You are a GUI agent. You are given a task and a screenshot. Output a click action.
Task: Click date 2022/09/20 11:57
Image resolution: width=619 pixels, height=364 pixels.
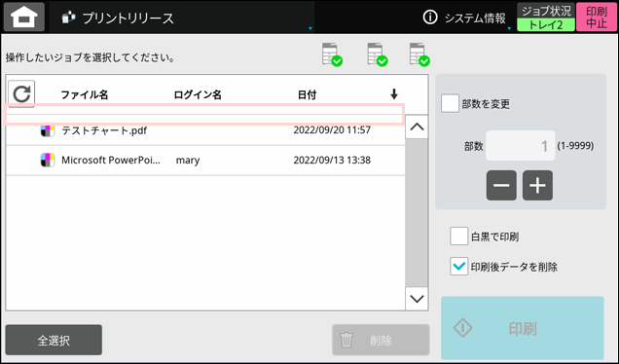coord(332,129)
